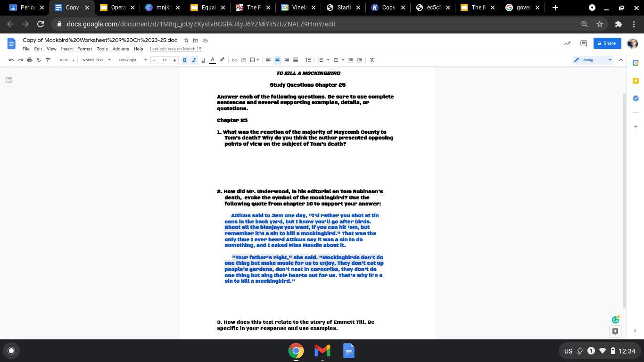
Task: Click the Insert link icon
Action: tap(234, 60)
